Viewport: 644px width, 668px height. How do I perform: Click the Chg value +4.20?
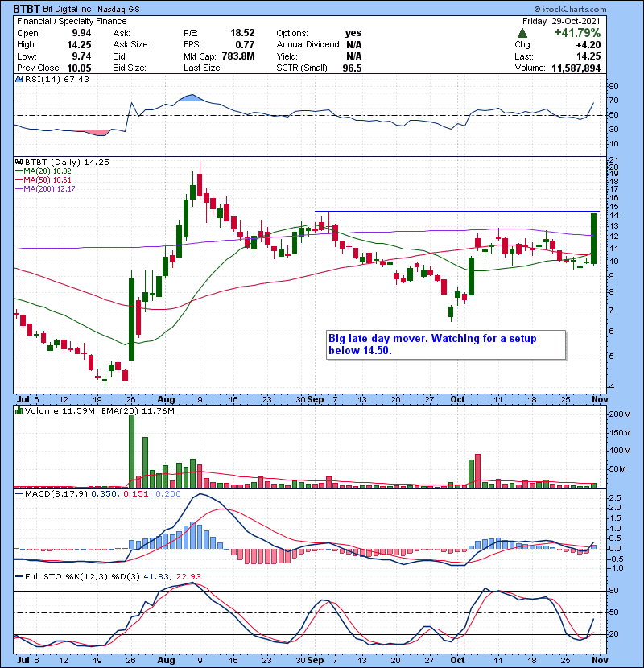pyautogui.click(x=588, y=45)
